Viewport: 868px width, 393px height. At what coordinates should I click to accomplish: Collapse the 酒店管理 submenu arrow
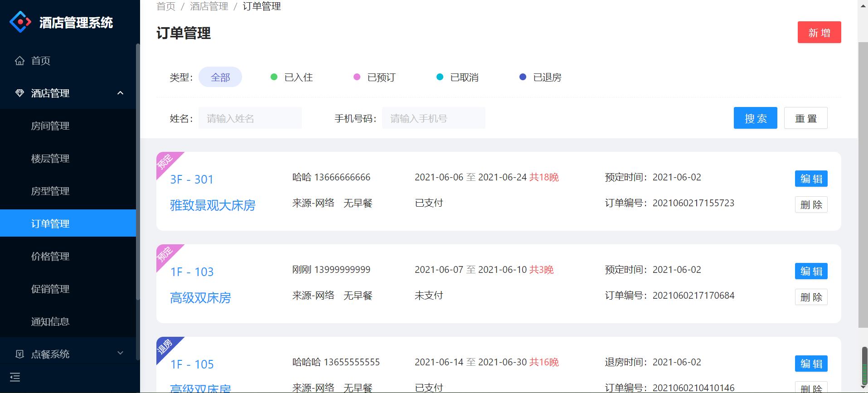(x=120, y=93)
